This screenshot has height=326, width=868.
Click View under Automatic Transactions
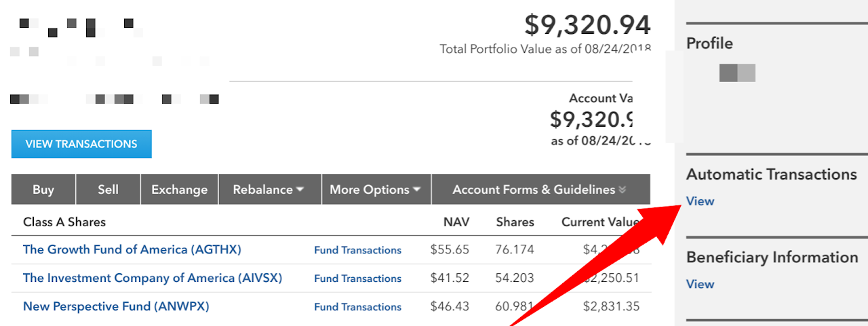click(701, 201)
